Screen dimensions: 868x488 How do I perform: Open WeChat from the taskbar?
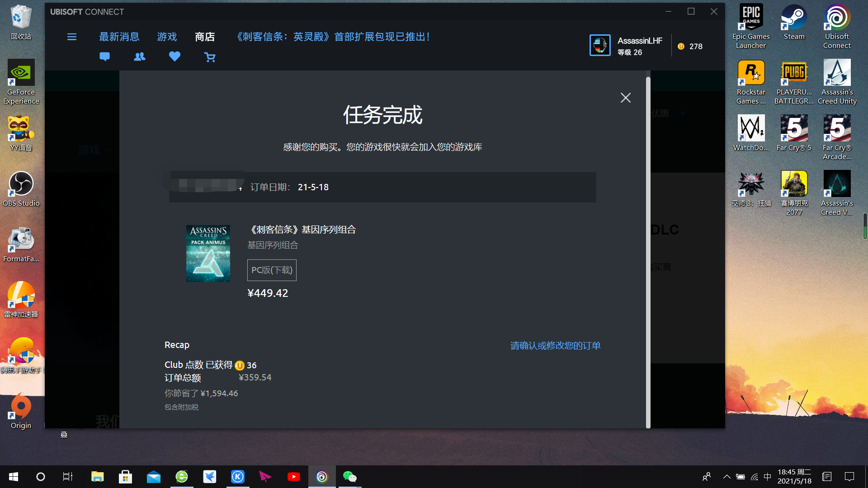(x=349, y=477)
